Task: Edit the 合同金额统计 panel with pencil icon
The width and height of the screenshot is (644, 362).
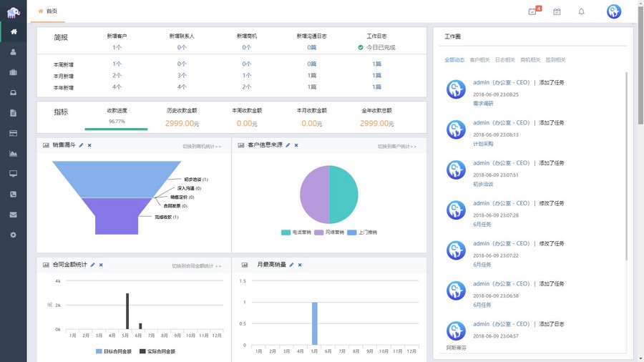Action: [x=93, y=265]
